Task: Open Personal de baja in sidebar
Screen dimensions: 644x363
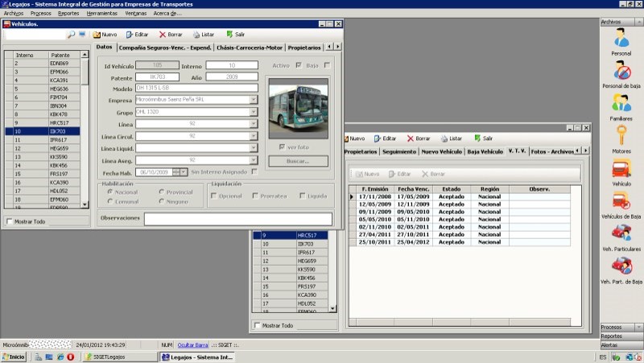Action: coord(621,71)
